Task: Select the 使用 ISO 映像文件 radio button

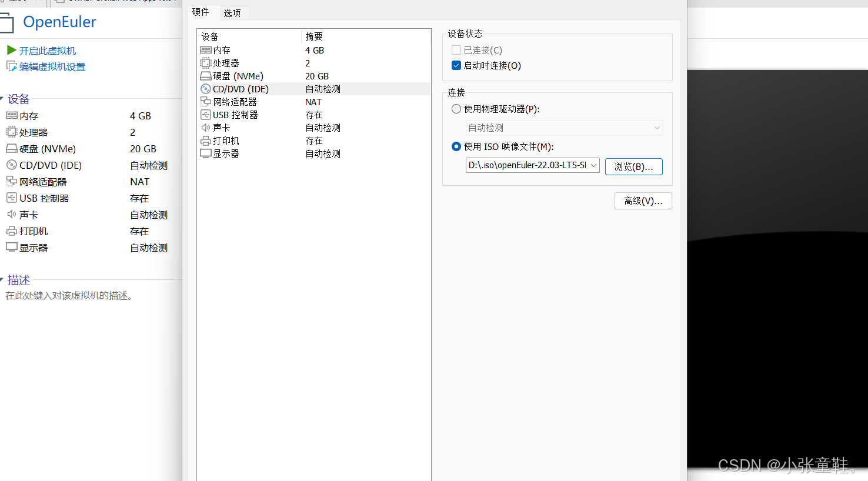Action: tap(456, 146)
